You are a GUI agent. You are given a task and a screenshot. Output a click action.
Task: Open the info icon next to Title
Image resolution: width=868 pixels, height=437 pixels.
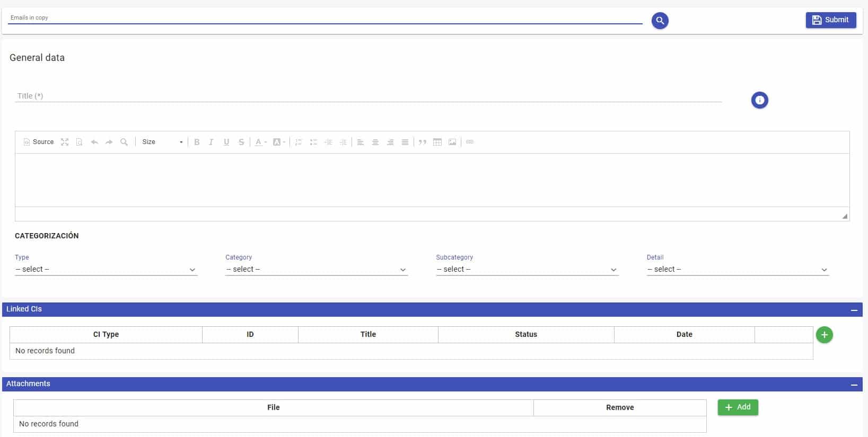(759, 100)
